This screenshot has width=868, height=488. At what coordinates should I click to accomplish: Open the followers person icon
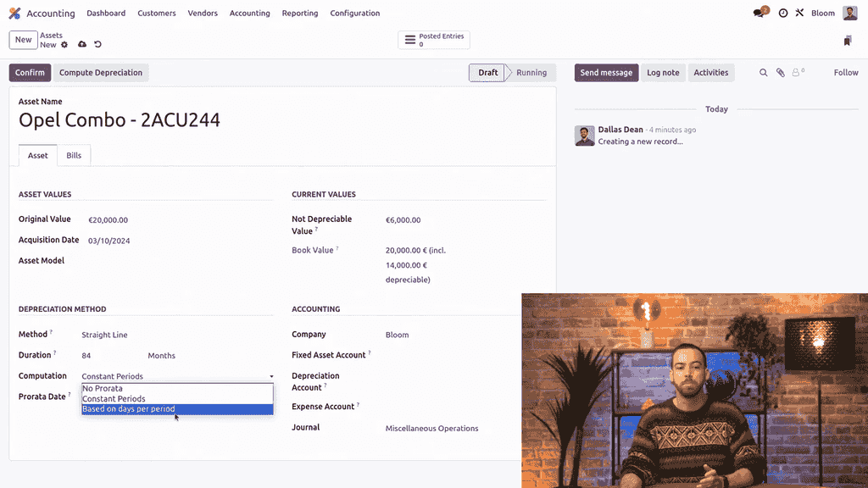tap(797, 73)
